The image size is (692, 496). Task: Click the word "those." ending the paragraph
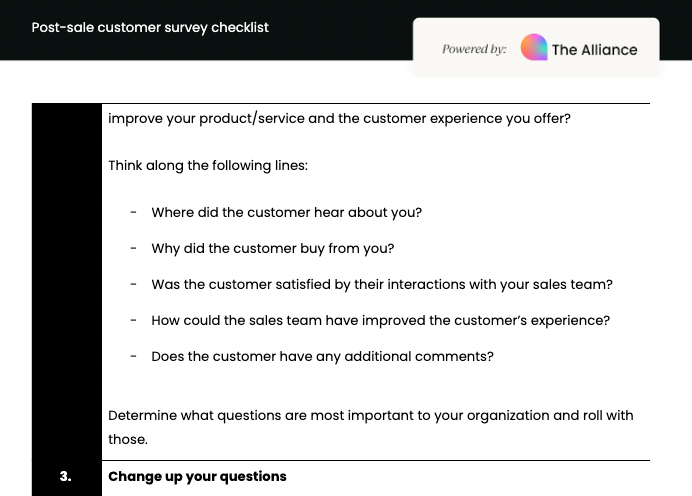(128, 439)
